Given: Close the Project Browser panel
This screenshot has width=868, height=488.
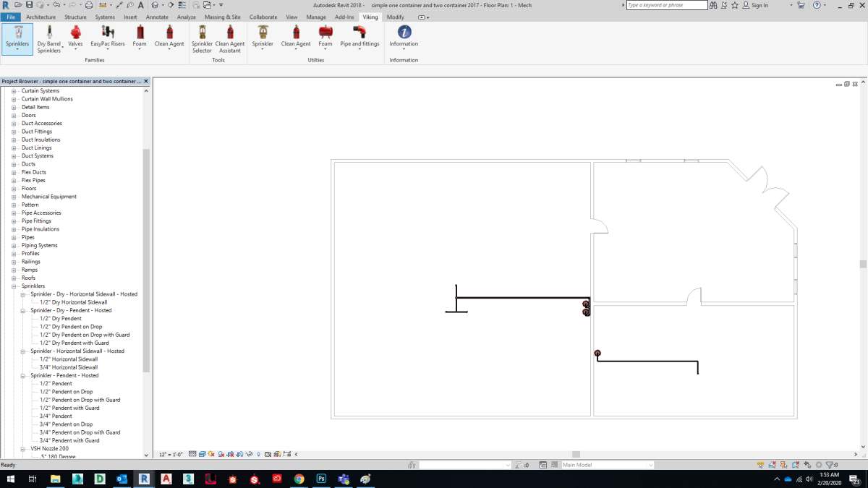Looking at the screenshot, I should coord(146,82).
